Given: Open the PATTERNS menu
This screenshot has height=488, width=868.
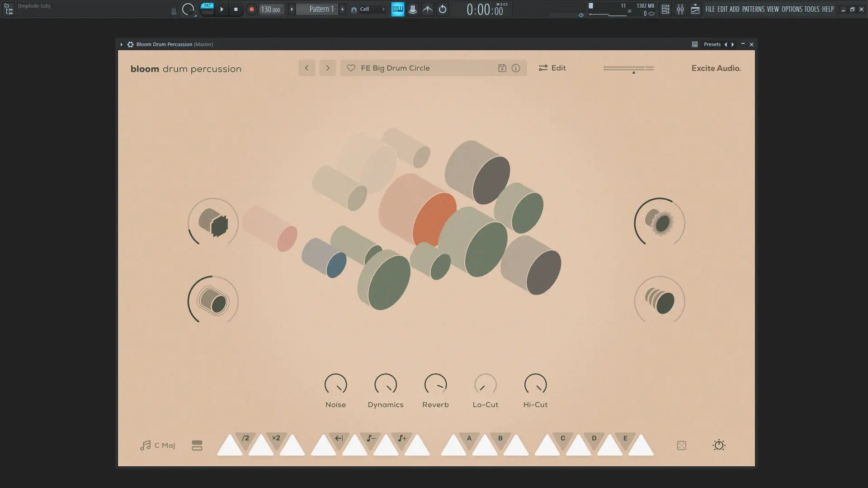Looking at the screenshot, I should click(753, 9).
